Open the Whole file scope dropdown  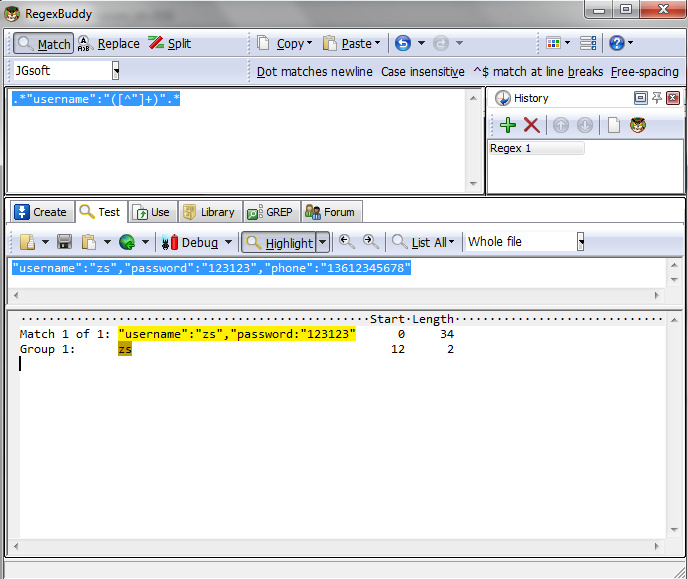(x=580, y=242)
